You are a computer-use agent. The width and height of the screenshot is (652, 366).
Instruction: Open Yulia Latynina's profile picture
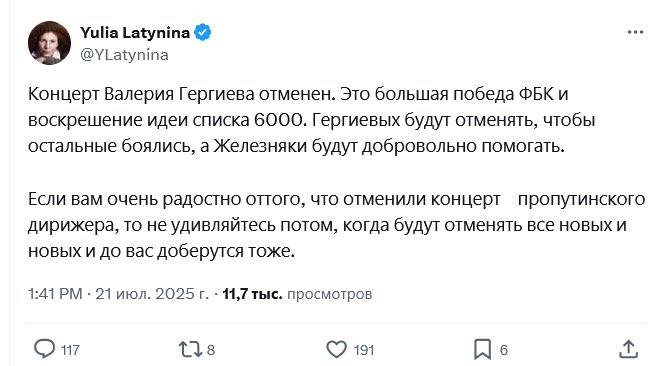point(49,43)
